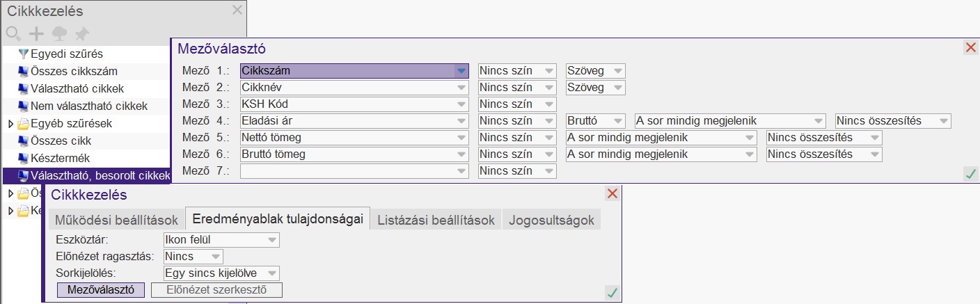Open Mező 1 Nincs szín color dropdown
This screenshot has width=980, height=304.
pyautogui.click(x=549, y=70)
